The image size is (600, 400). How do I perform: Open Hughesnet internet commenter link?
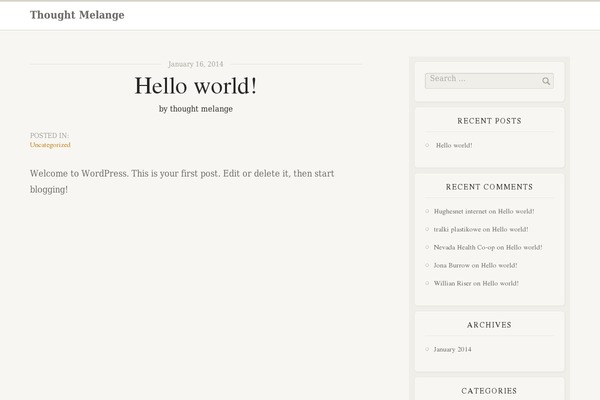460,211
